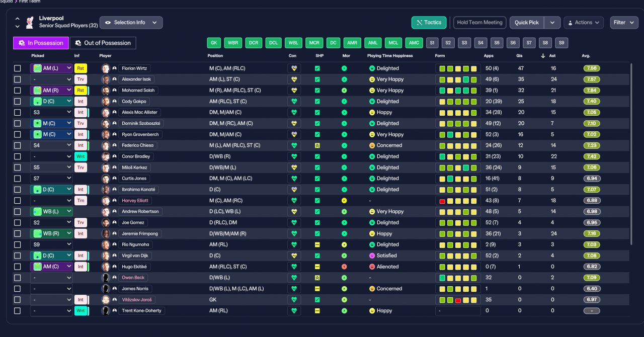The height and width of the screenshot is (337, 644).
Task: Click the sort arrow next to Ast column
Action: pos(543,56)
